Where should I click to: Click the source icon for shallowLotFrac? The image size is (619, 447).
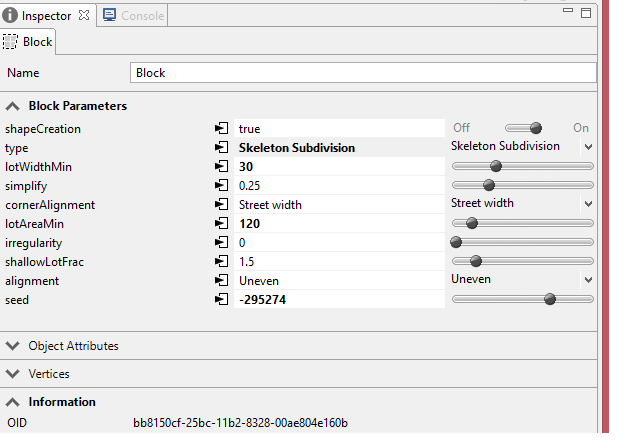[221, 261]
